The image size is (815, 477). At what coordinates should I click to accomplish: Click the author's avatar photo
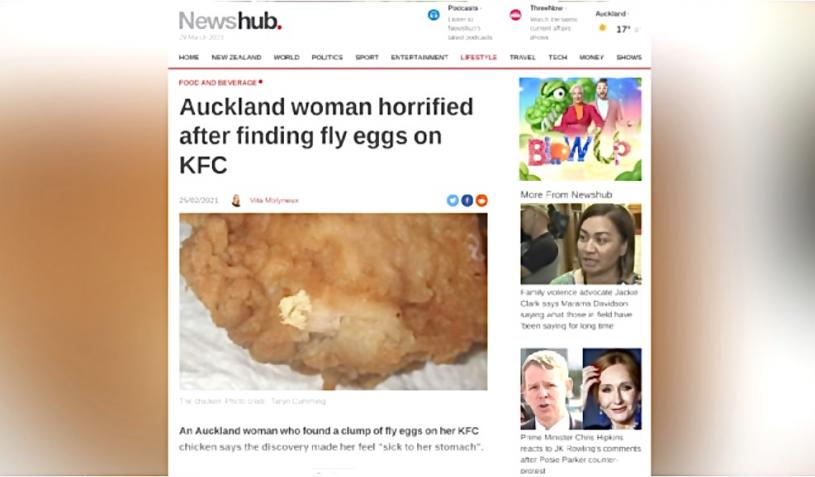click(236, 201)
